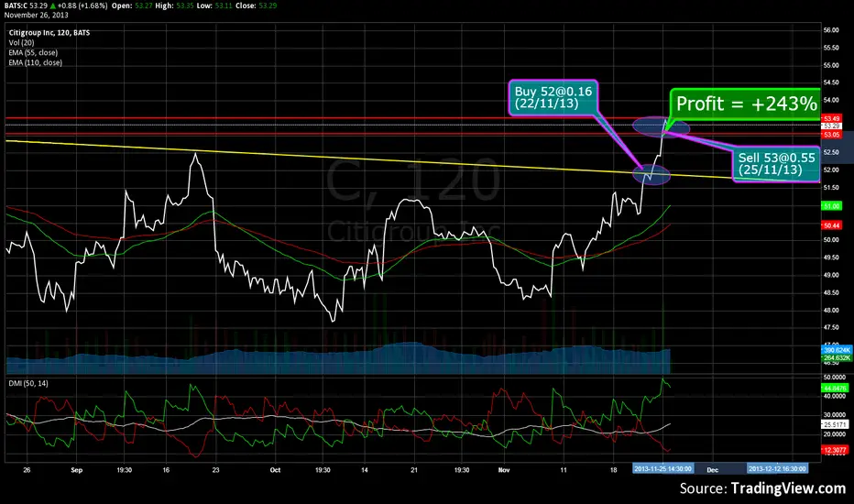Click the Nov label on time axis

click(x=504, y=470)
